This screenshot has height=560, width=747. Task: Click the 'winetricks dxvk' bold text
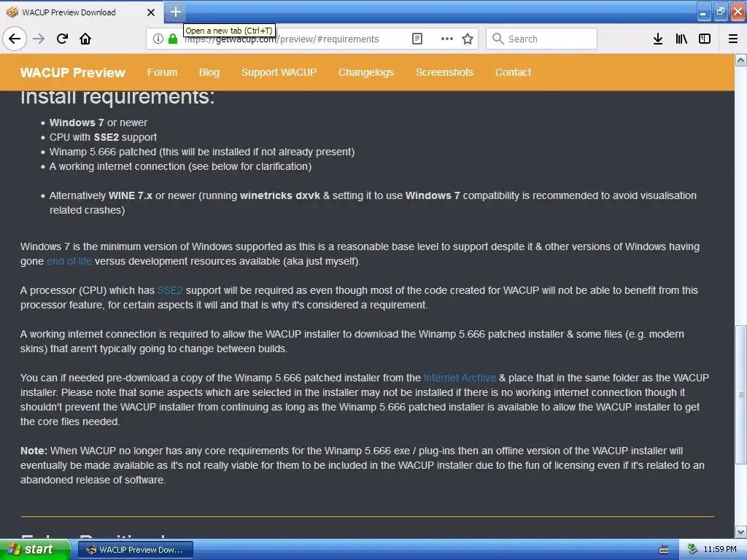(x=279, y=195)
